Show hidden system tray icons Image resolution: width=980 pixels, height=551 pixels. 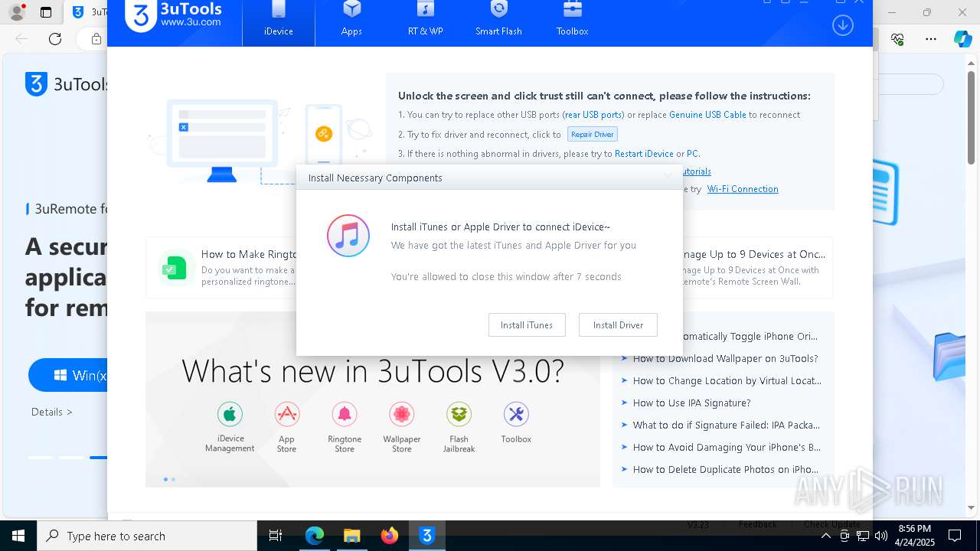click(825, 536)
